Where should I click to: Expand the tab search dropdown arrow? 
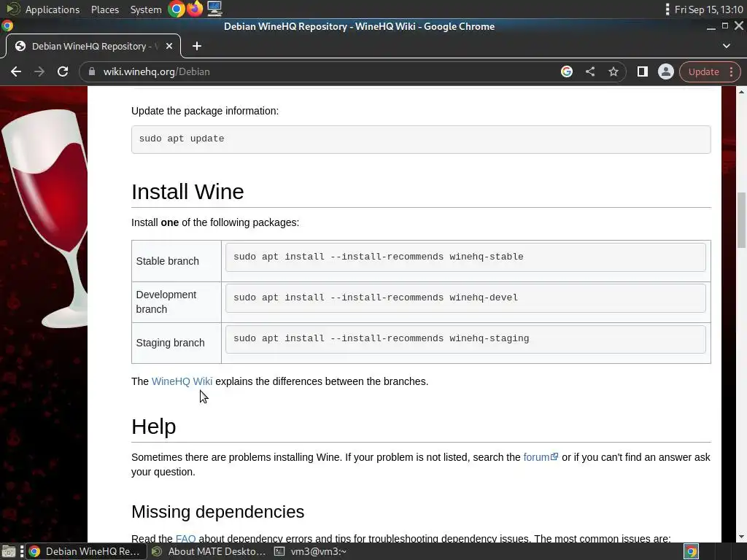(726, 46)
